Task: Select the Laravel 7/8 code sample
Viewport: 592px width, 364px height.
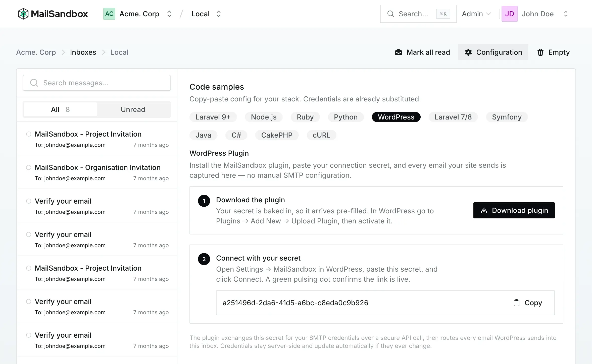Action: pos(453,117)
